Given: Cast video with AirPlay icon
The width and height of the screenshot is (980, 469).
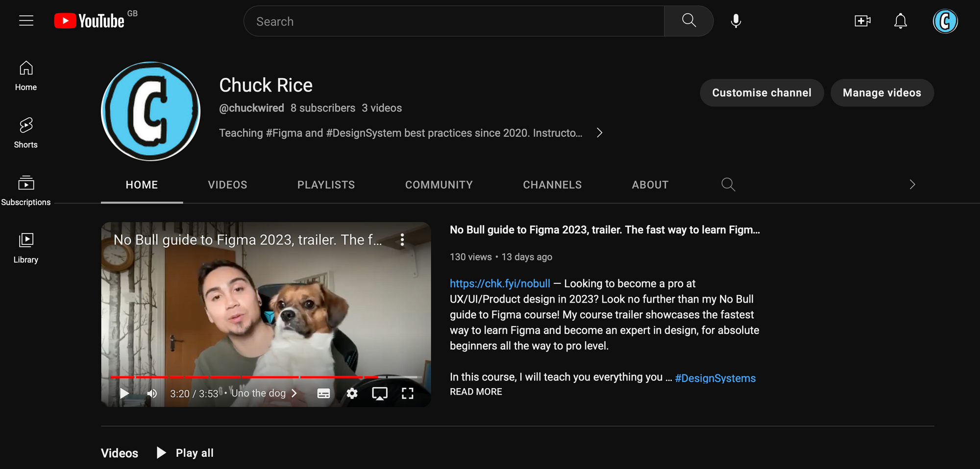Looking at the screenshot, I should click(380, 393).
